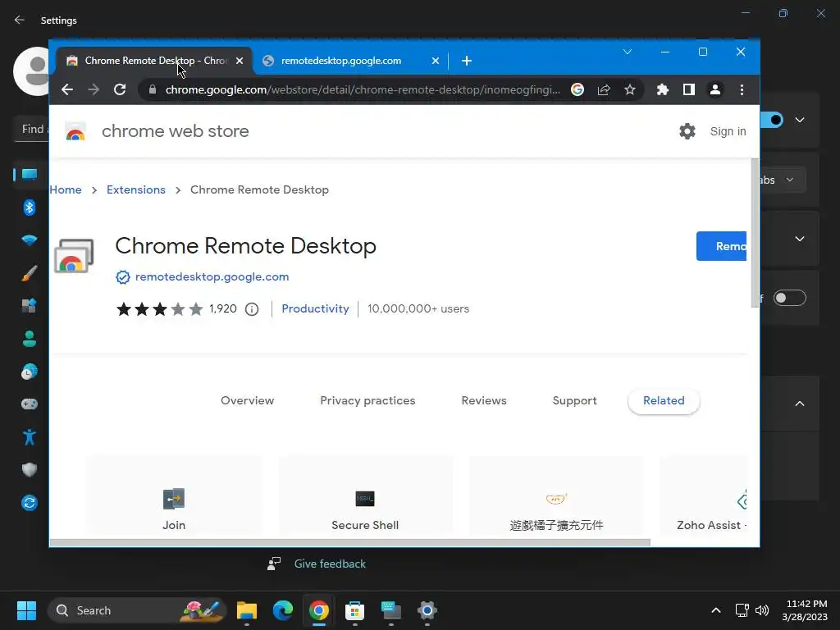Bookmark this page with the star icon
The height and width of the screenshot is (630, 840).
630,89
